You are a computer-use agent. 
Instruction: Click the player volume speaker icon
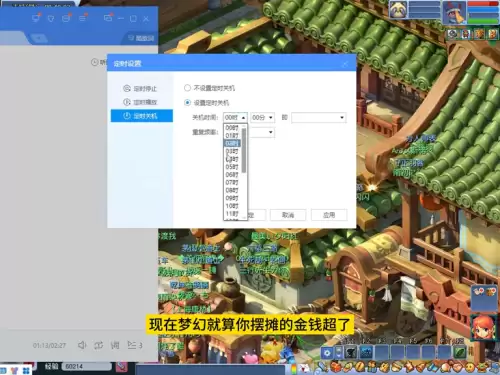click(x=82, y=345)
